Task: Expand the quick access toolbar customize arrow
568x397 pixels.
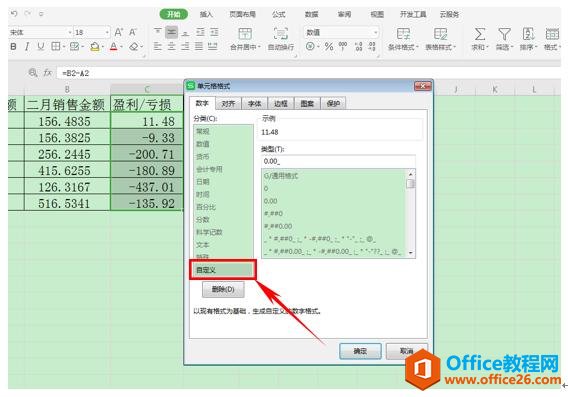Action: pyautogui.click(x=41, y=14)
